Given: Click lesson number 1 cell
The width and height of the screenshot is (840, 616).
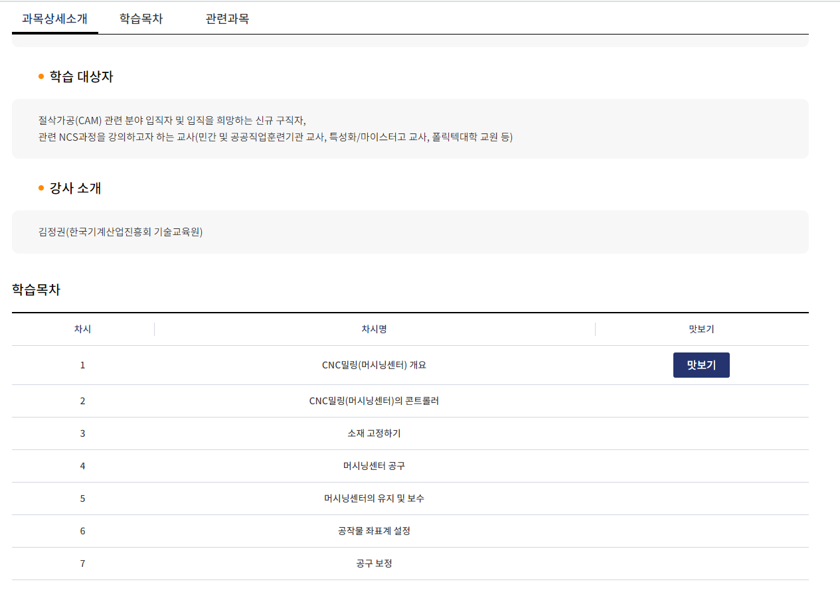Looking at the screenshot, I should [82, 365].
